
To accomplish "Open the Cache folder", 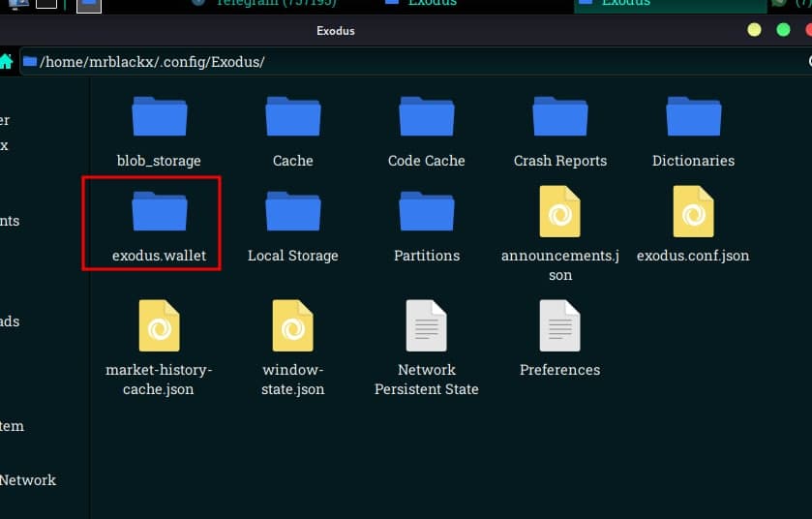I will click(292, 117).
